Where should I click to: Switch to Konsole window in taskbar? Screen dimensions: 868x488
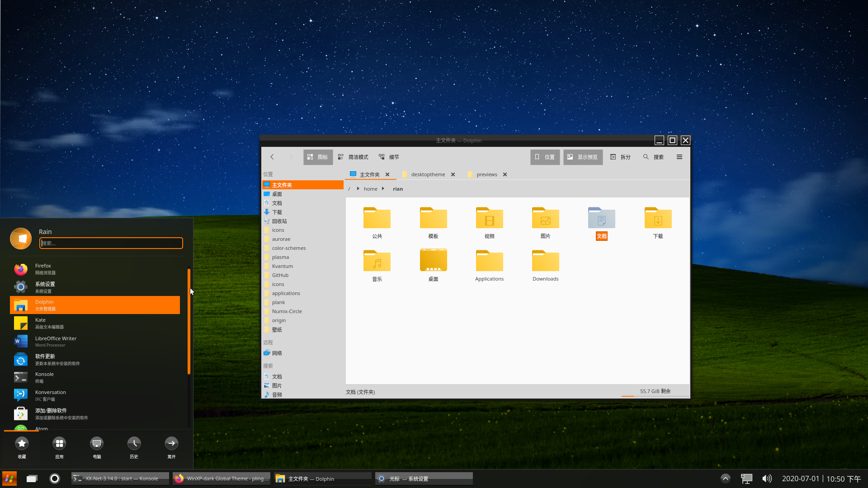pos(120,479)
